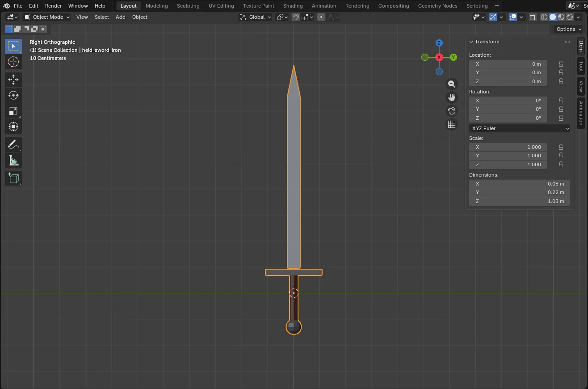
Task: Set selection mode to extend
Action: pyautogui.click(x=17, y=29)
